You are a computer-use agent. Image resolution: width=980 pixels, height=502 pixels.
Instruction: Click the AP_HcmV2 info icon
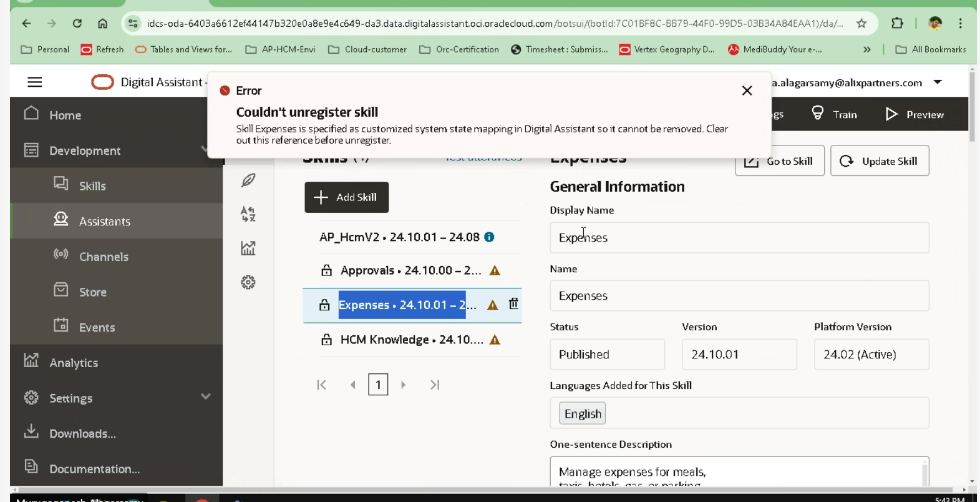click(x=490, y=237)
